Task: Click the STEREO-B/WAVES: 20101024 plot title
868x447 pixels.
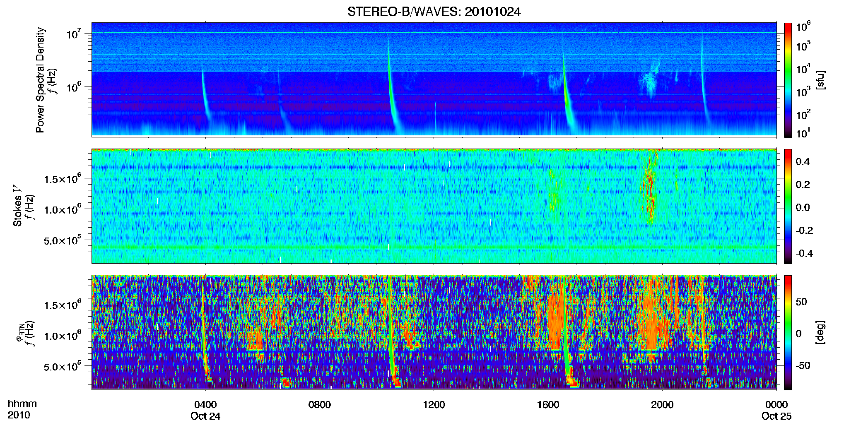Action: (x=434, y=12)
